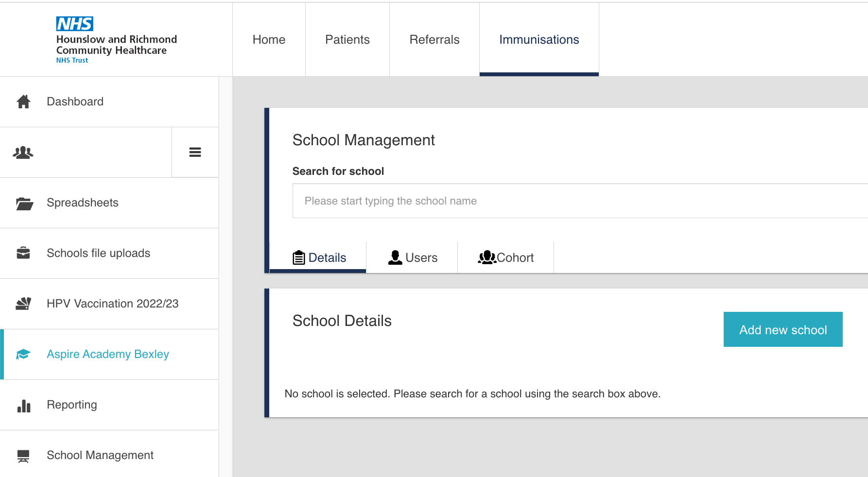Select the Immunisations tab
This screenshot has height=477, width=868.
[538, 40]
